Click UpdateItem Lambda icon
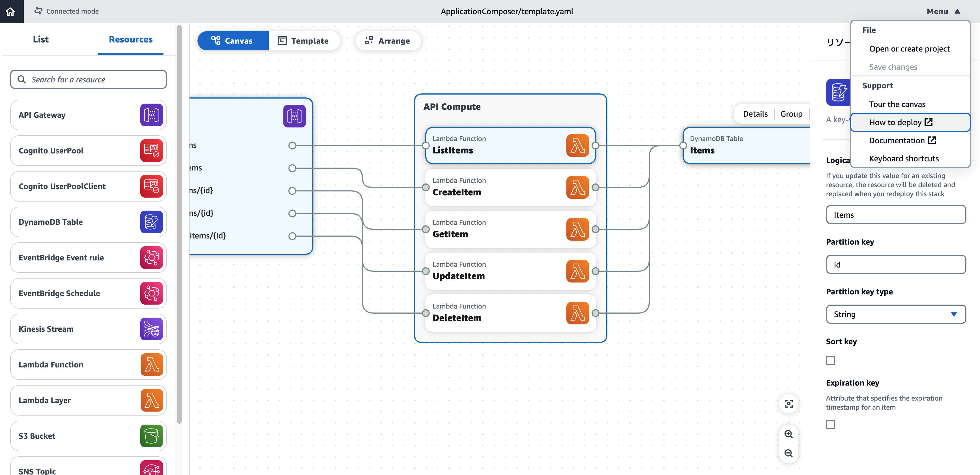Viewport: 980px width, 475px height. point(577,271)
